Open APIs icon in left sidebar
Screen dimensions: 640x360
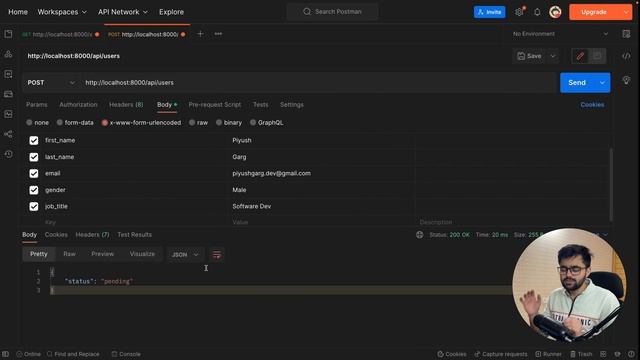point(8,54)
